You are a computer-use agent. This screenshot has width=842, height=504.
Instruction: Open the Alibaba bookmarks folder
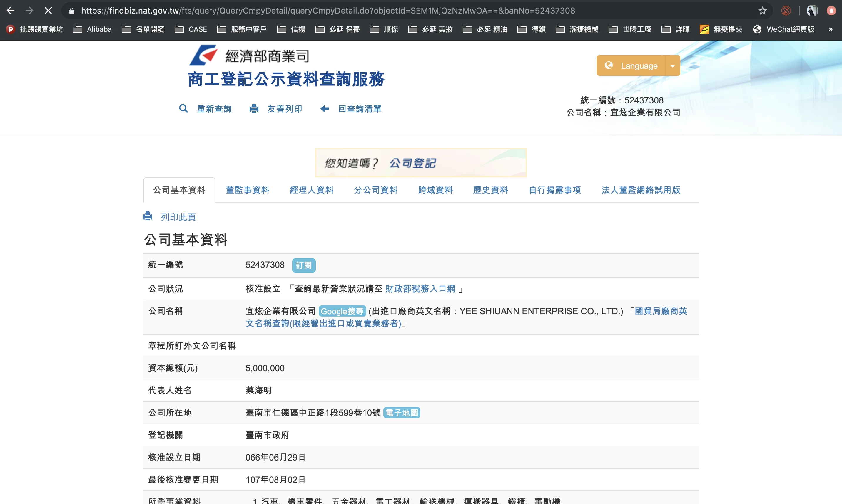pos(92,29)
